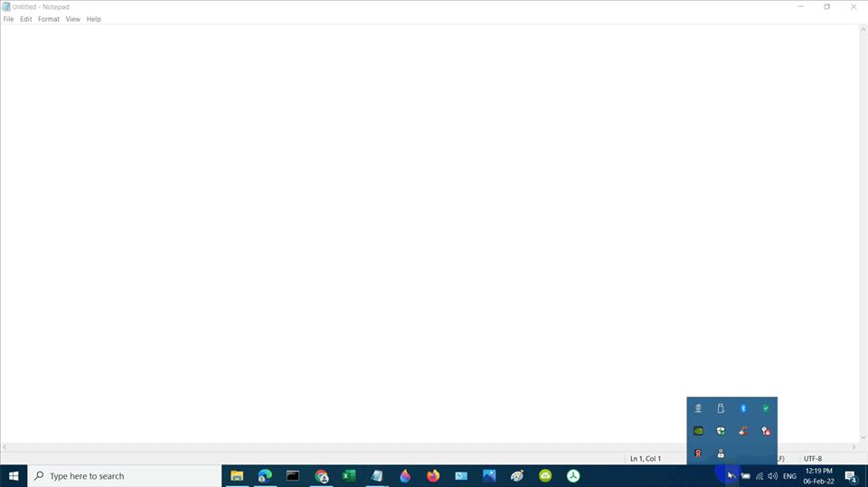Launch Excel from the taskbar
The width and height of the screenshot is (868, 487).
click(349, 475)
